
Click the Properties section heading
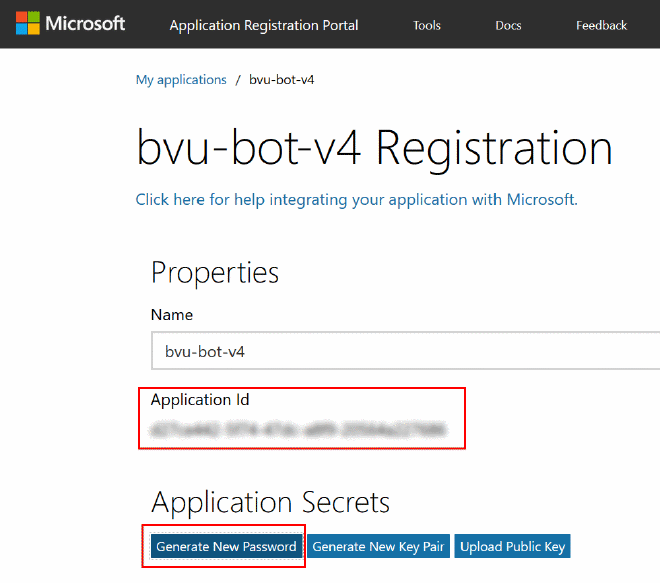[215, 272]
